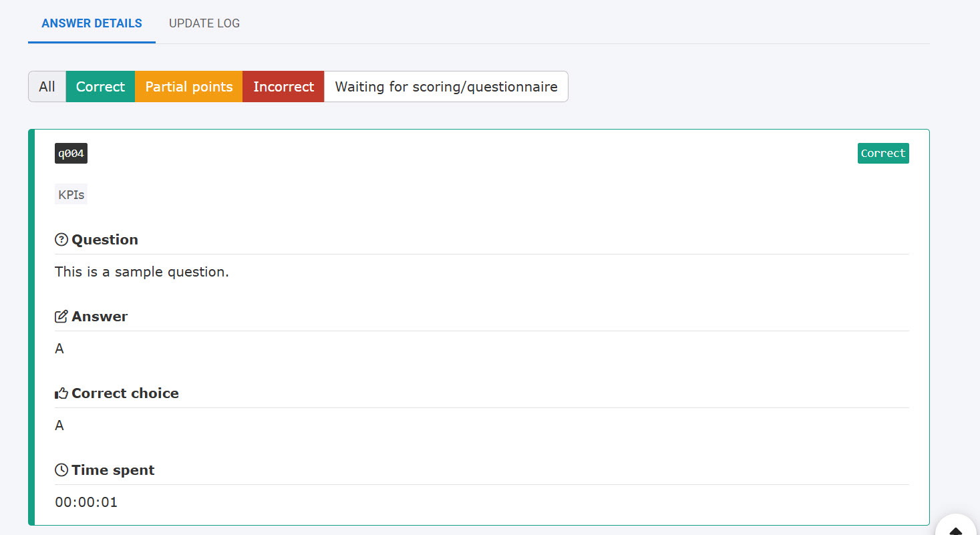Filter by Waiting for scoring/questionnaire

pyautogui.click(x=446, y=87)
